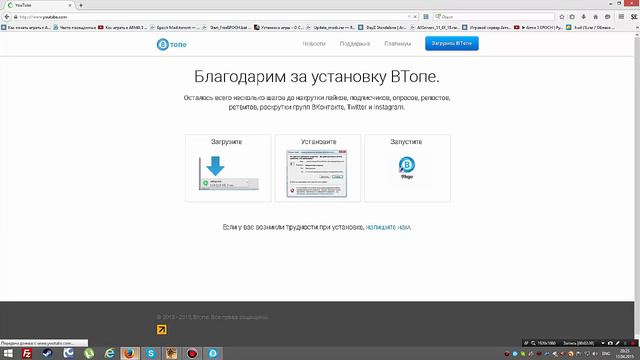Open Internet Explorer from the taskbar
This screenshot has width=640, height=360.
tap(109, 353)
